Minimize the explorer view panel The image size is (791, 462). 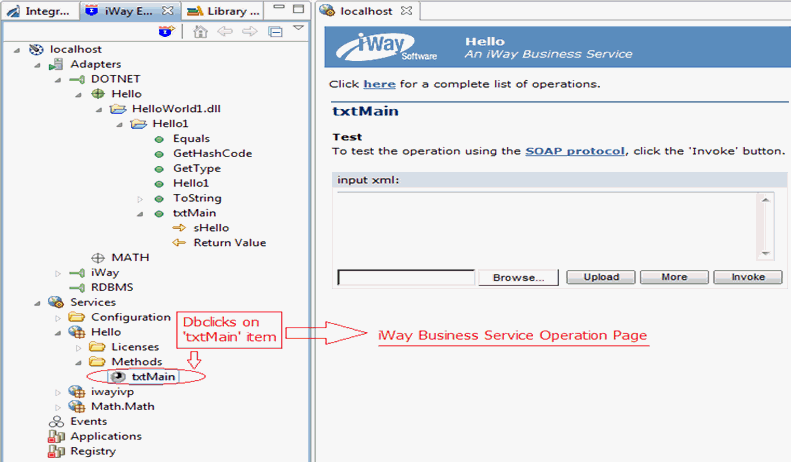(279, 7)
